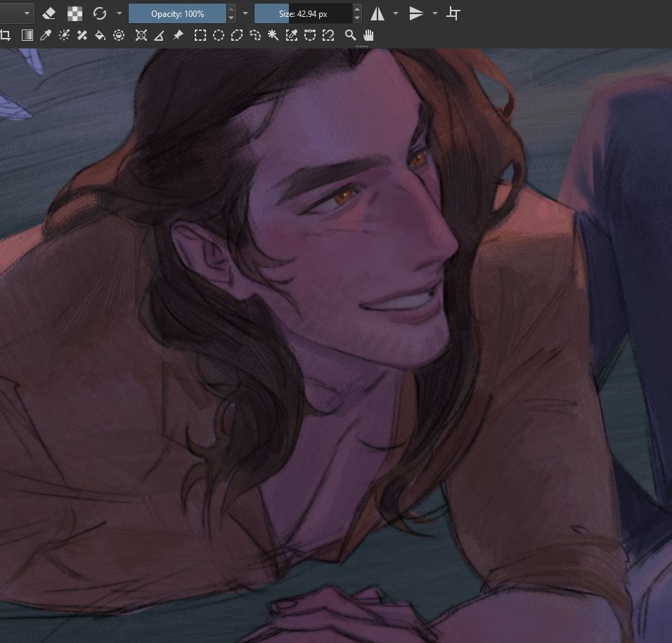Toggle wrap around mode

click(x=453, y=14)
